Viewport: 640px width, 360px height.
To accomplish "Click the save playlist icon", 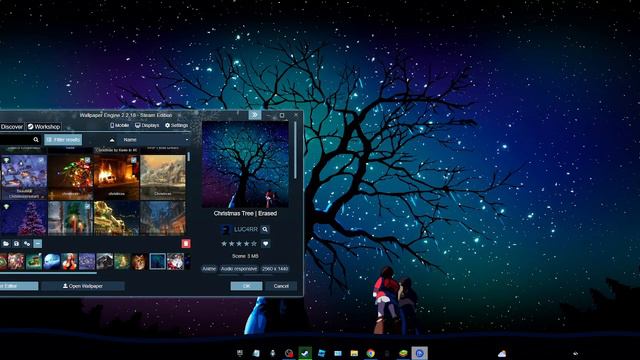I will 16,244.
